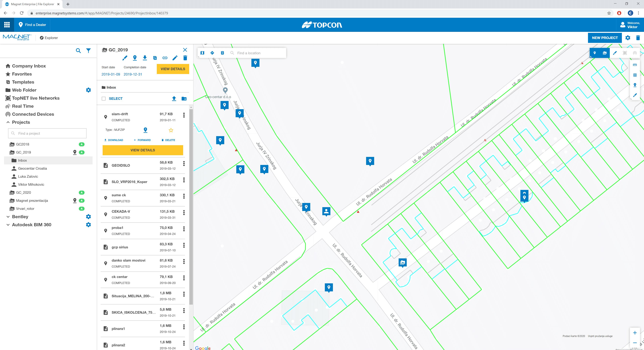
Task: Collapse the Projects section
Action: point(8,122)
